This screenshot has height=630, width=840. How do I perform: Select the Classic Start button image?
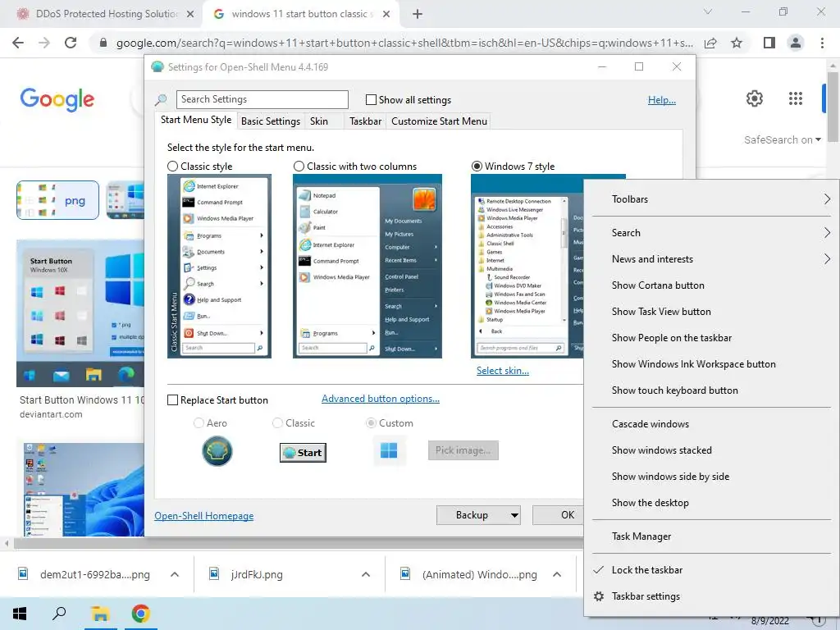(303, 453)
